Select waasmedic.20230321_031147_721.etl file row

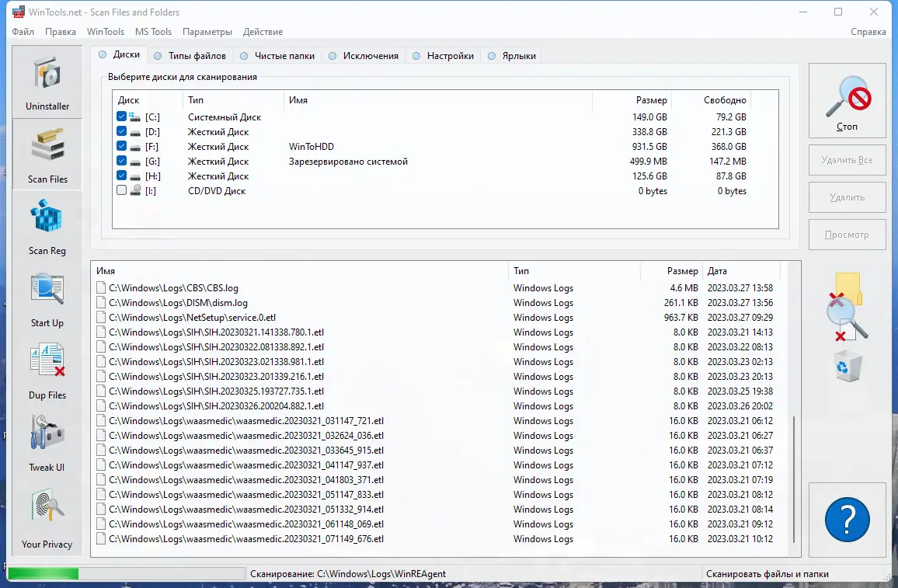click(x=438, y=421)
